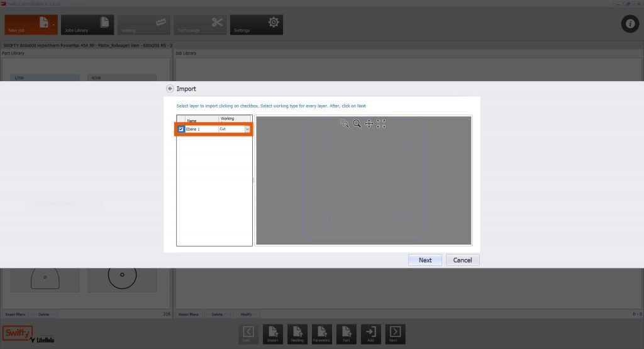
Task: Click the back arrow beside Import title
Action: pyautogui.click(x=170, y=89)
